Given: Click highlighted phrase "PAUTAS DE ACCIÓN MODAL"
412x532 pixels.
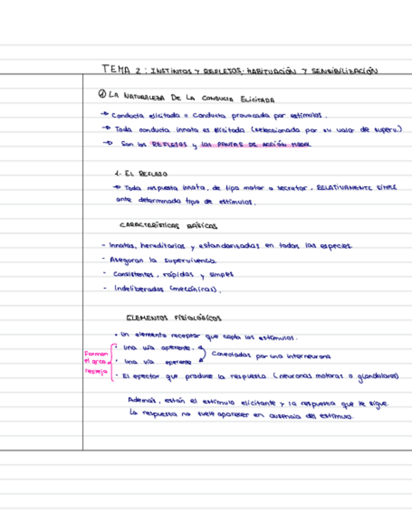Looking at the screenshot, I should [x=256, y=144].
